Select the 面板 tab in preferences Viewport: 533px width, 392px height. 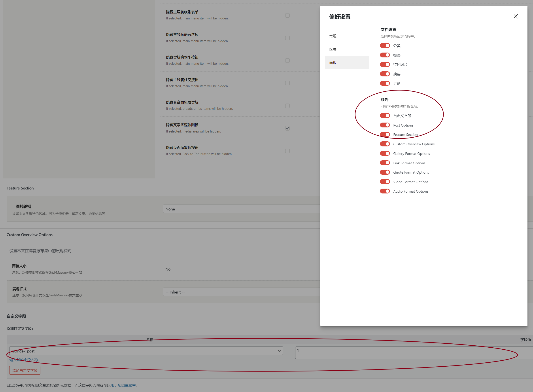(333, 63)
